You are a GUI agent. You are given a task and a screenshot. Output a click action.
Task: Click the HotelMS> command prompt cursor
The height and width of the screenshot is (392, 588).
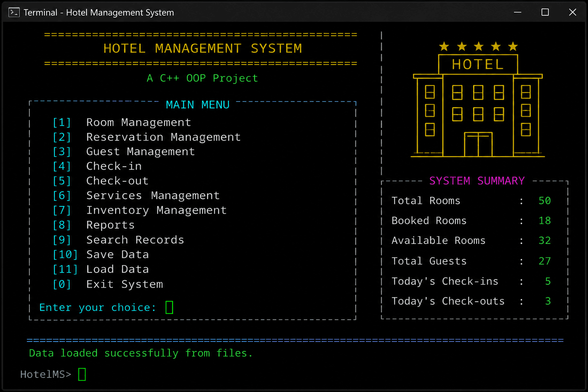(x=82, y=374)
